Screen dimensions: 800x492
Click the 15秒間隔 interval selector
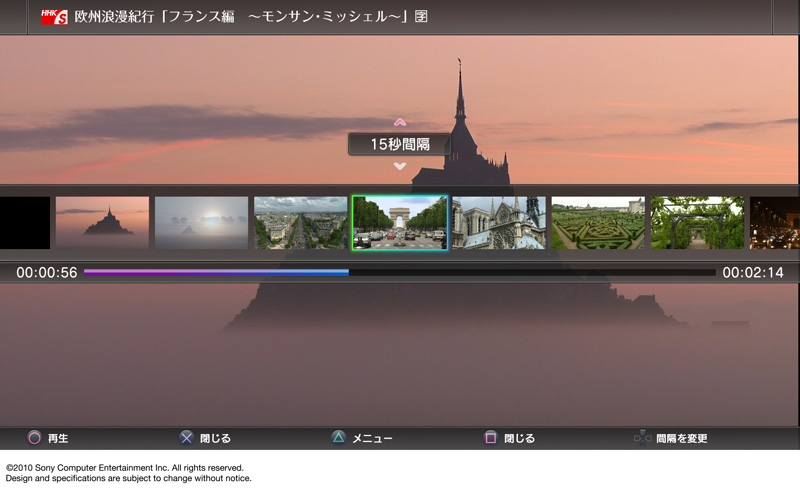[x=400, y=145]
